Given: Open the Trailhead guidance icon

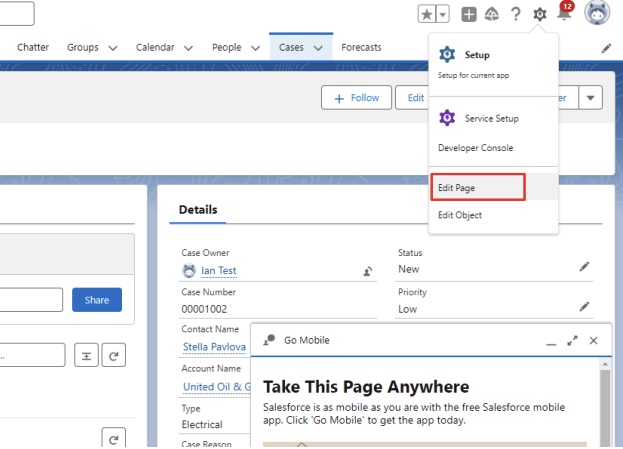Looking at the screenshot, I should point(492,15).
